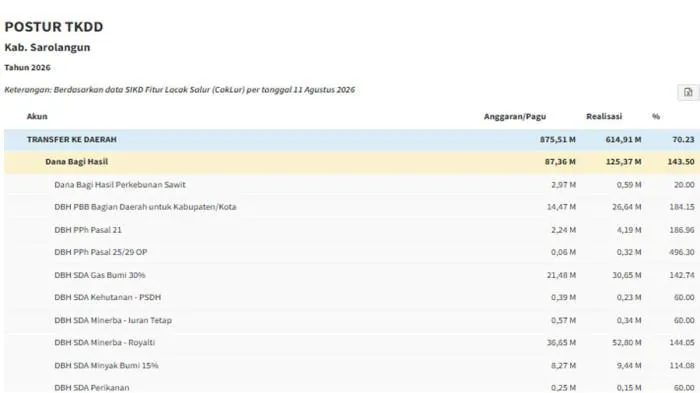Image resolution: width=700 pixels, height=393 pixels.
Task: Select DBH SDA Kehutanan - PSDH row
Action: pos(352,297)
